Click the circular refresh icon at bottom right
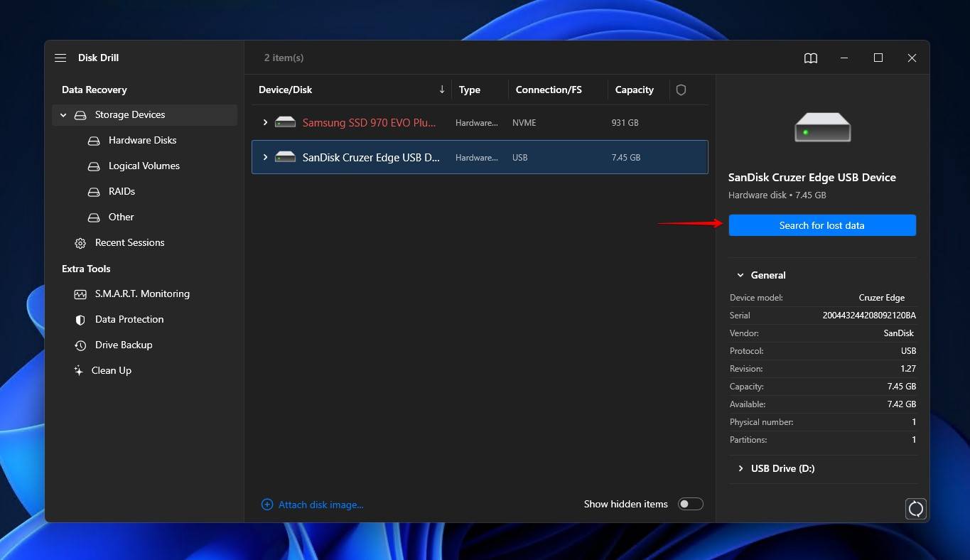970x560 pixels. tap(916, 509)
